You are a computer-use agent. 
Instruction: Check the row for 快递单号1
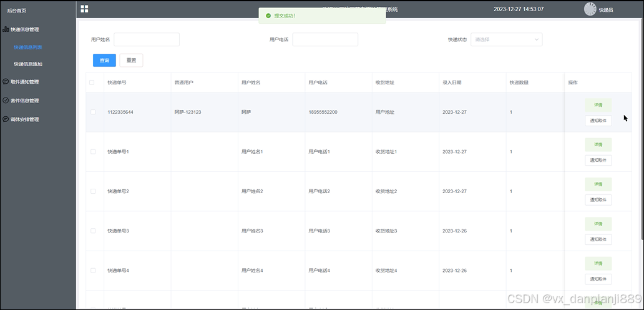93,152
